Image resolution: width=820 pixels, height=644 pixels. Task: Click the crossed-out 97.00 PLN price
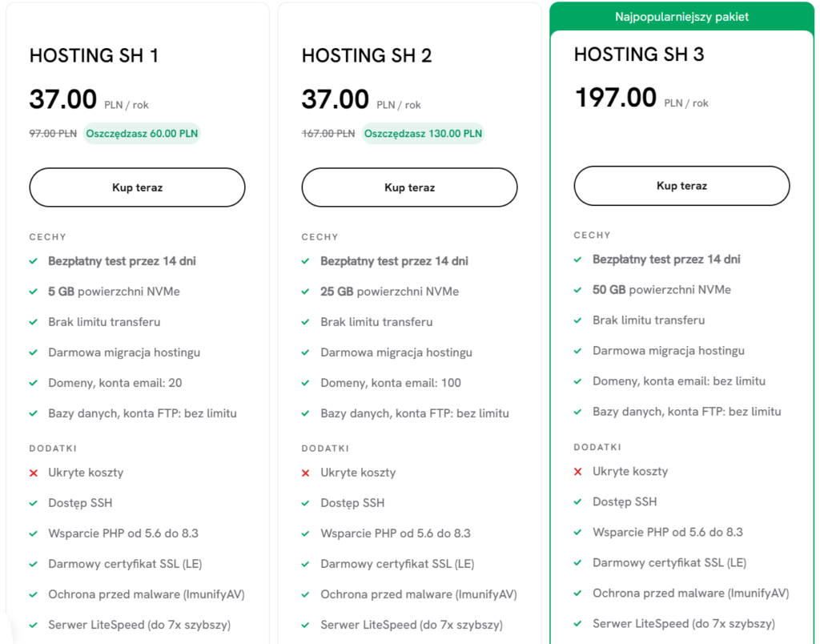tap(53, 134)
